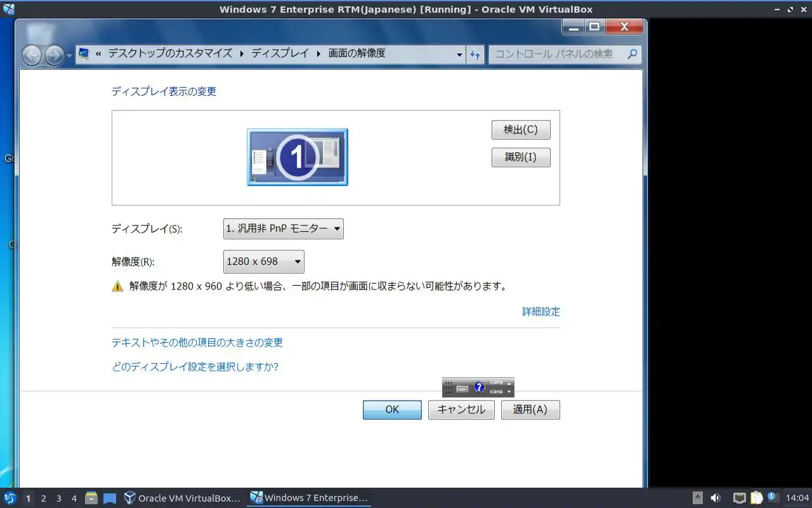The width and height of the screenshot is (812, 508).
Task: Click the ディスプレイ表示の変更 heading
Action: (x=164, y=91)
